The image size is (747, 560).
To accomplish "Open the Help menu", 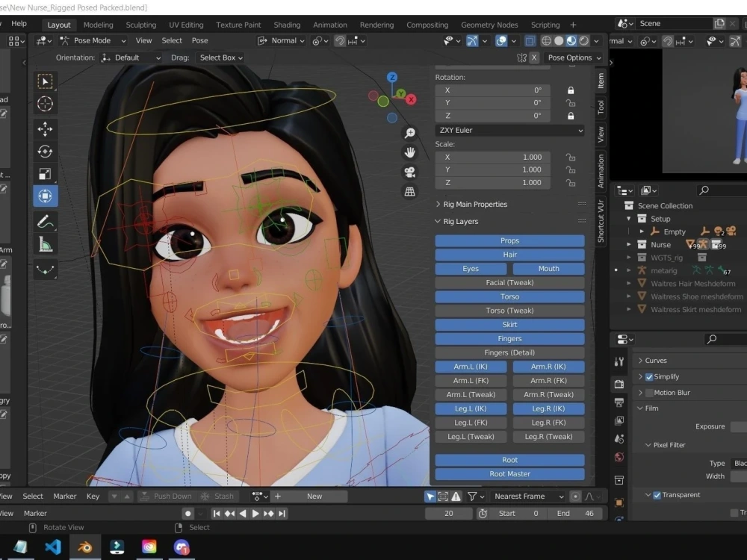I will click(19, 24).
